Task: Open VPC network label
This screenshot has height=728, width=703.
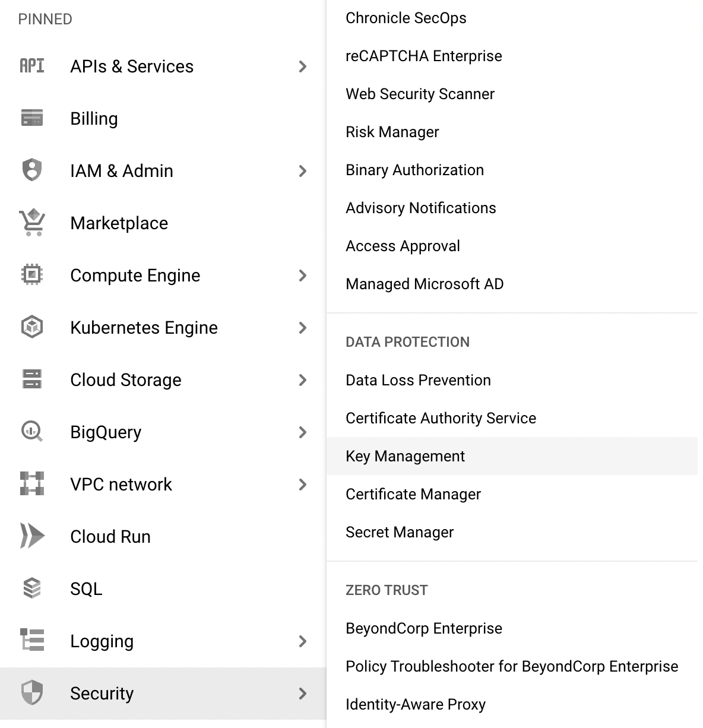Action: coord(121,485)
